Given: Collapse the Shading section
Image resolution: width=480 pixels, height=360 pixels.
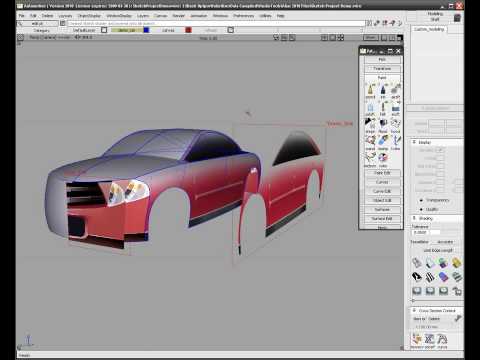Looking at the screenshot, I should tap(414, 218).
